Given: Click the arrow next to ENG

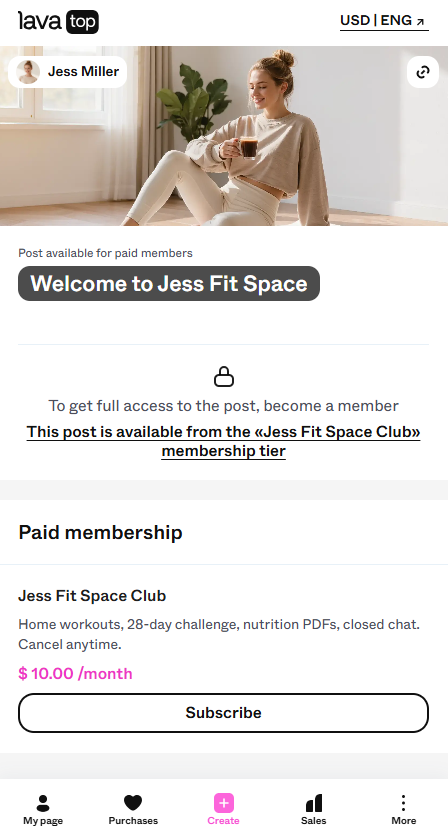Looking at the screenshot, I should coord(421,22).
